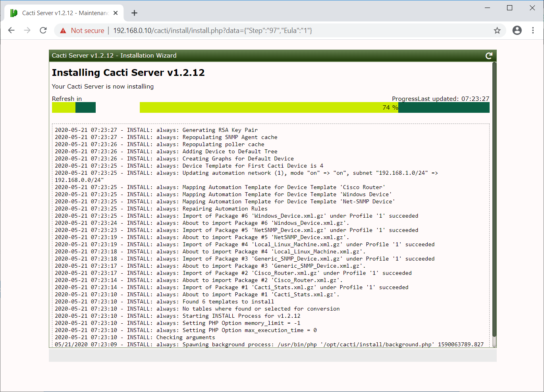The height and width of the screenshot is (392, 544).
Task: Click 'Import of Package #2' succeeded line
Action: pyautogui.click(x=233, y=273)
